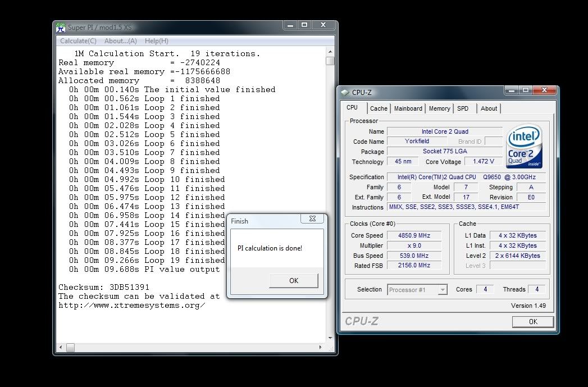This screenshot has height=387, width=588.
Task: Click the 'The initial value finished' line
Action: click(x=172, y=89)
